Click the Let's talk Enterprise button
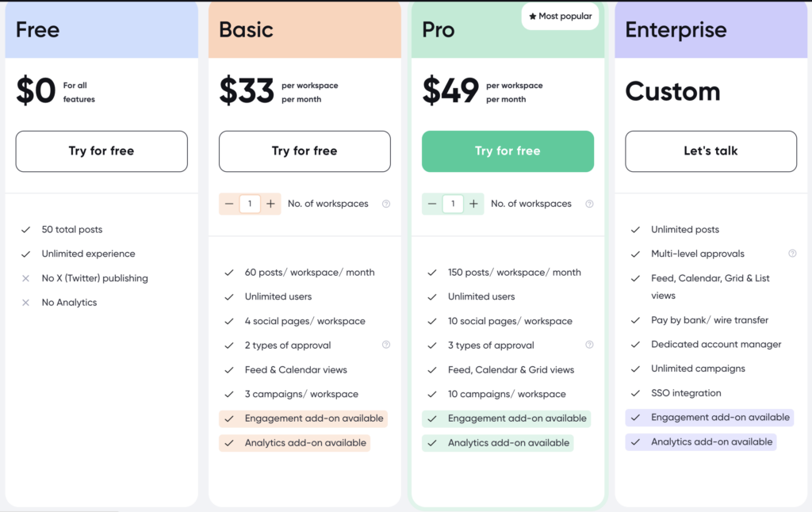The width and height of the screenshot is (812, 512). (710, 151)
